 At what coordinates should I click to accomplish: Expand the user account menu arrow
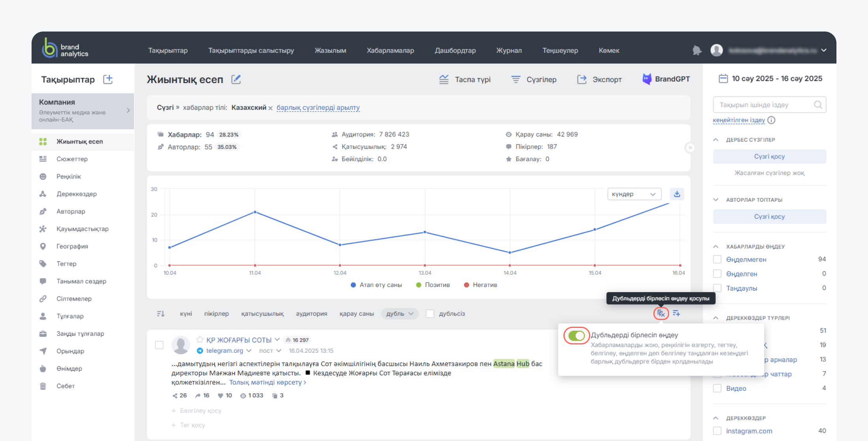pyautogui.click(x=824, y=50)
